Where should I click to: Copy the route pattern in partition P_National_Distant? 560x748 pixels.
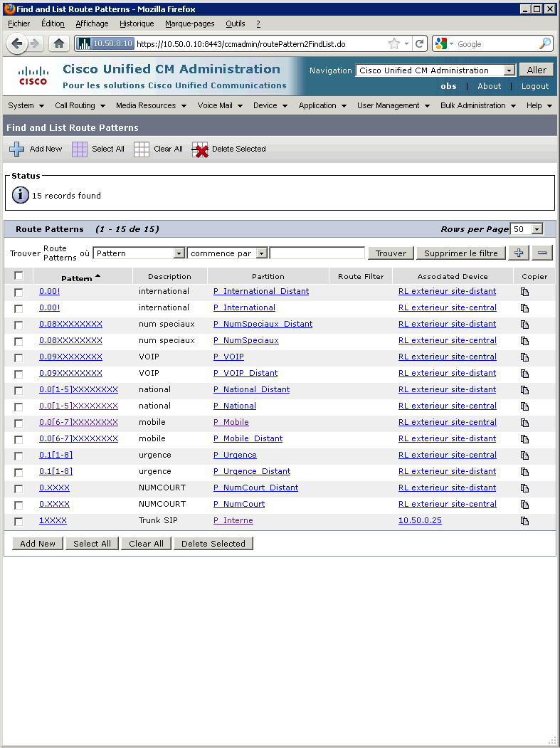point(524,390)
